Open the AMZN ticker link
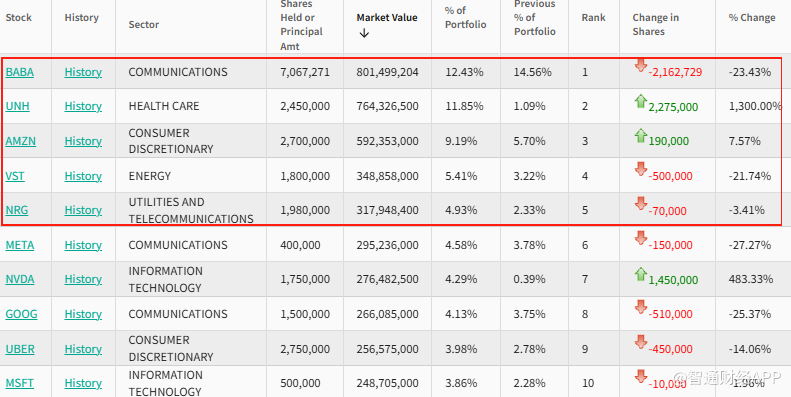This screenshot has width=791, height=397. [x=21, y=141]
